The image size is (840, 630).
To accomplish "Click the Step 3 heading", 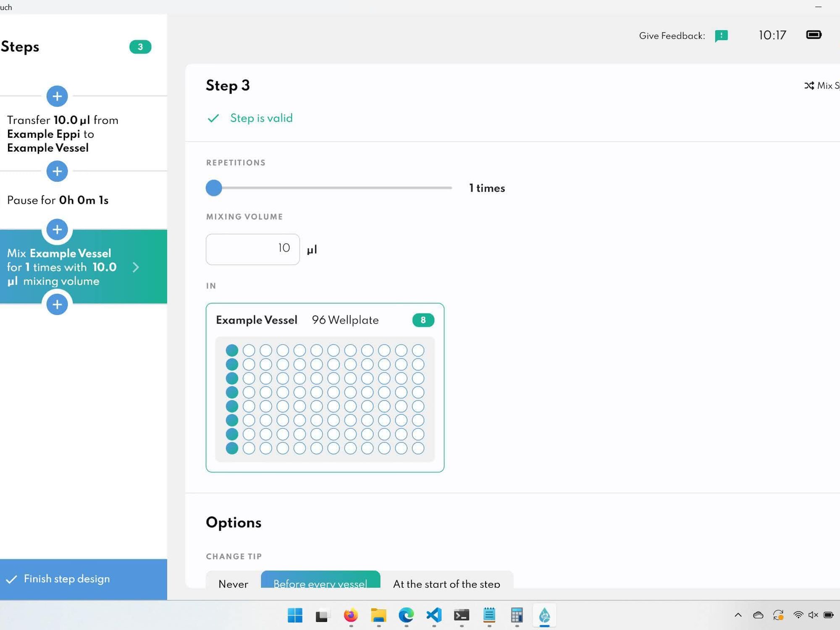I will (228, 86).
